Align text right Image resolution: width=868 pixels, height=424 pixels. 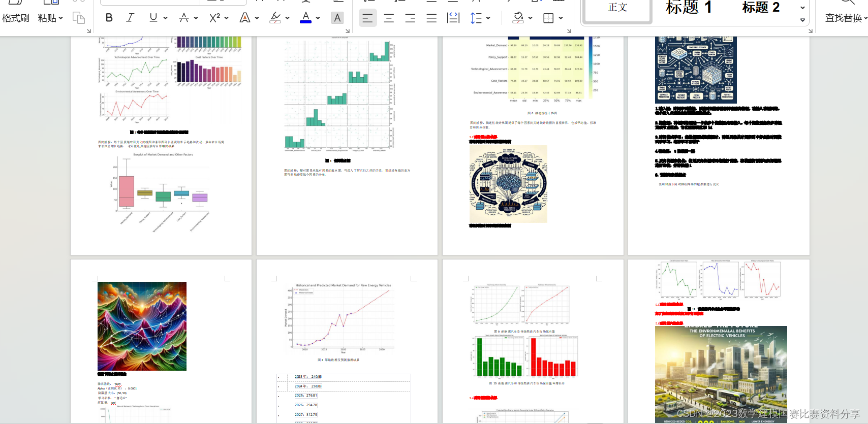410,18
